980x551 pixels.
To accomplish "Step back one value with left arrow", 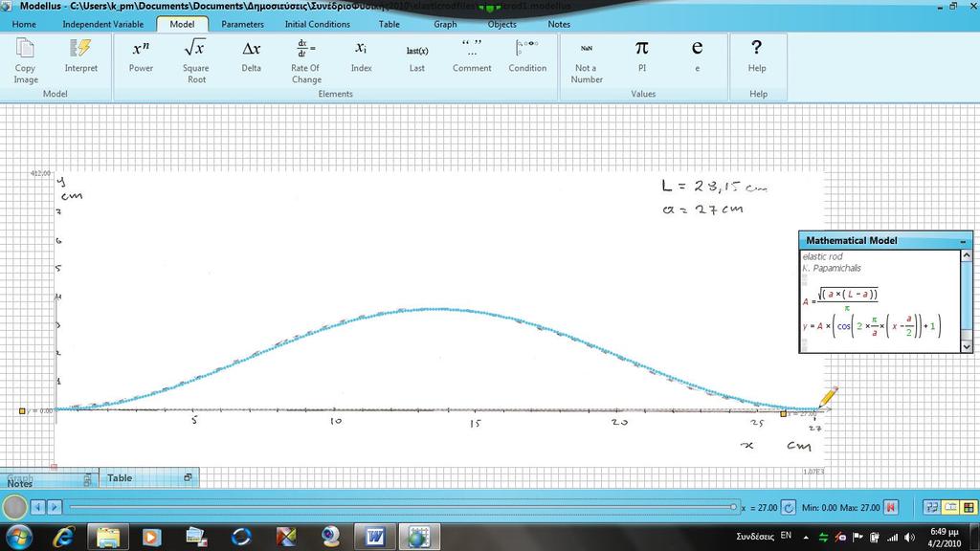I will point(38,507).
